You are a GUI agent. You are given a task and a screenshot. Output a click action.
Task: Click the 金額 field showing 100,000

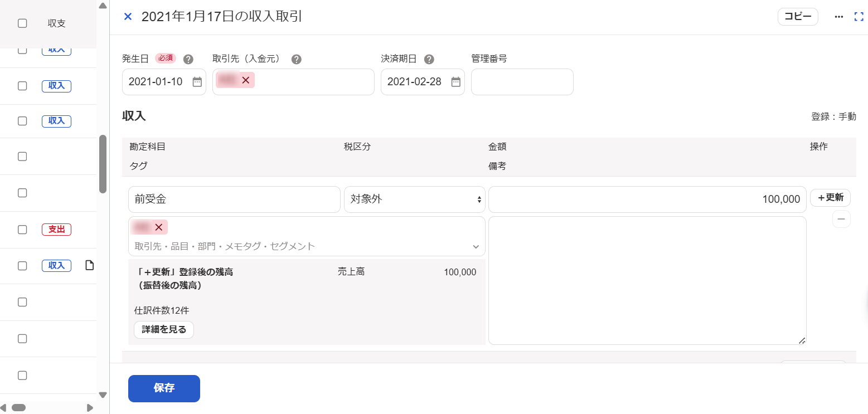647,199
